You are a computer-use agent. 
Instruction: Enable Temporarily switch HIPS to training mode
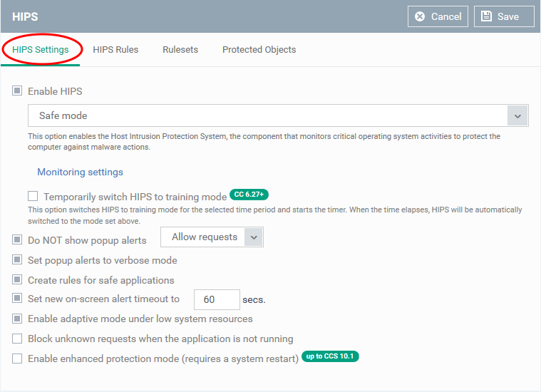pyautogui.click(x=33, y=196)
